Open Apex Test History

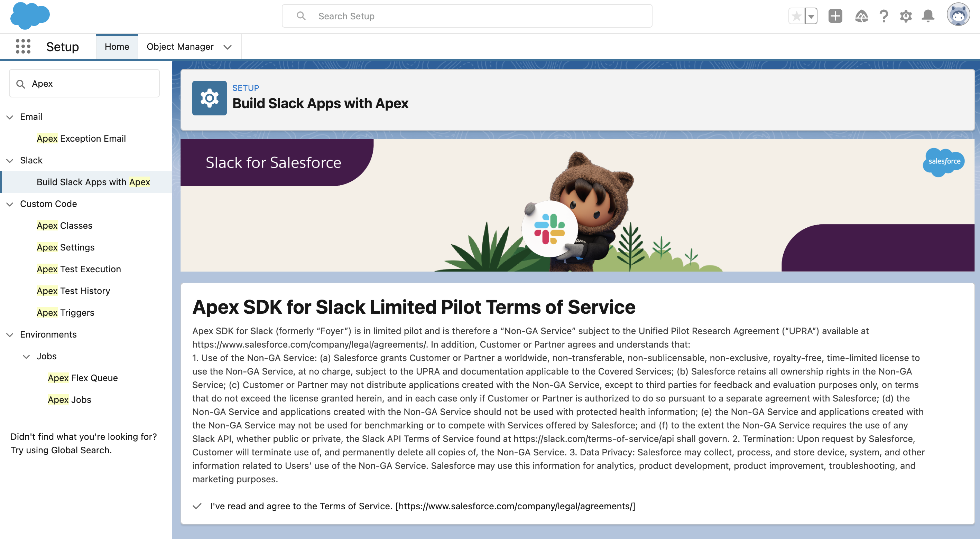click(73, 291)
